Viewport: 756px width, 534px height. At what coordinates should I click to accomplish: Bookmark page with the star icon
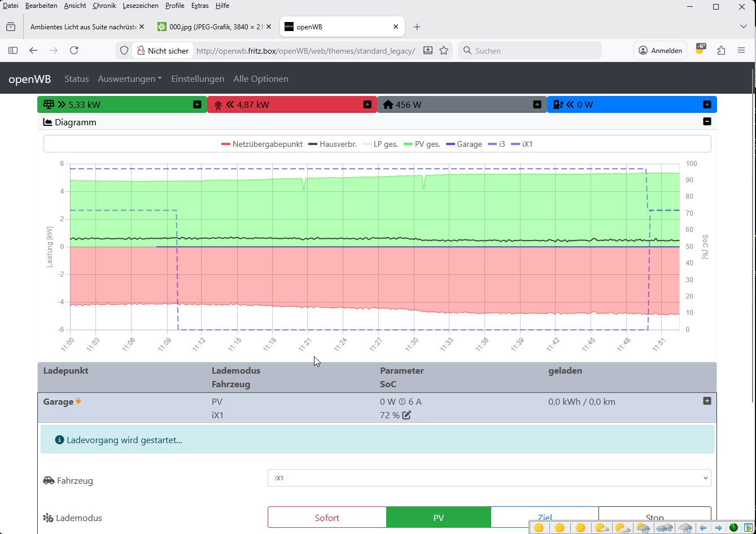coord(444,50)
